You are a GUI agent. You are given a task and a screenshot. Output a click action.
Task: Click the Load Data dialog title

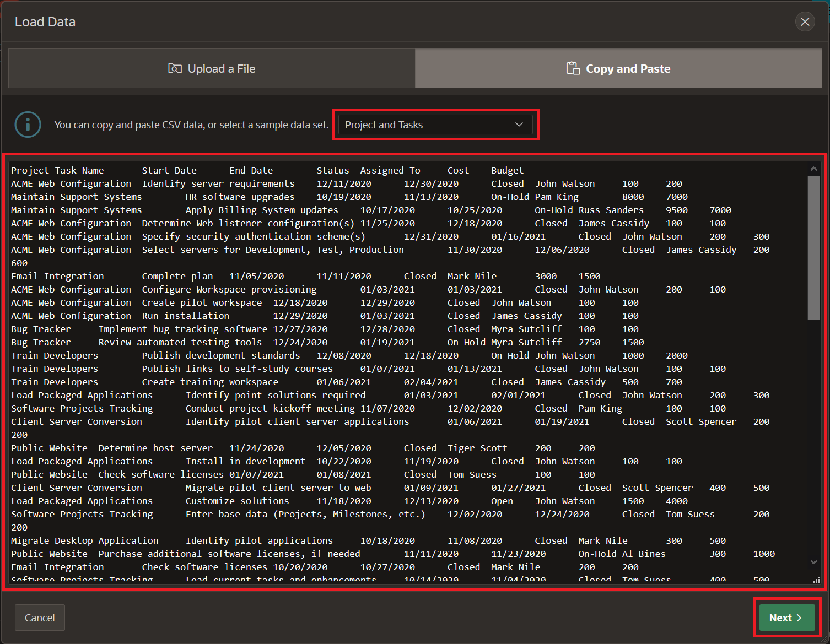pyautogui.click(x=45, y=22)
